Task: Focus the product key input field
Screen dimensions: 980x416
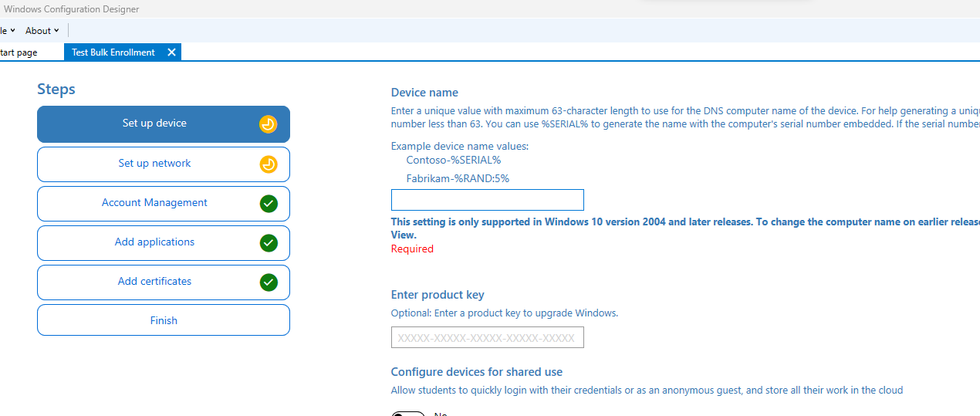Action: pyautogui.click(x=488, y=337)
